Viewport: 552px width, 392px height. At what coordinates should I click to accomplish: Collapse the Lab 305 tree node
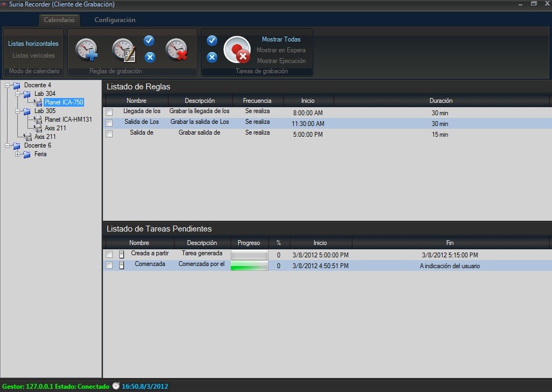coord(18,111)
